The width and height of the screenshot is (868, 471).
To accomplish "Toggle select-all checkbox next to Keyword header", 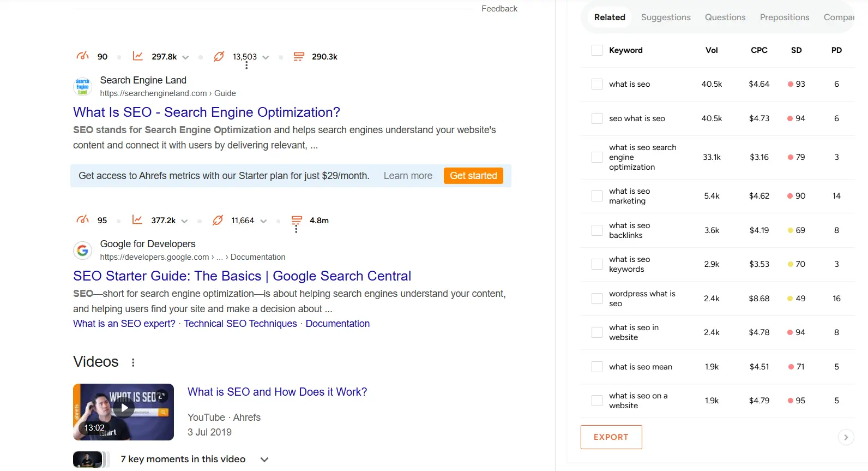I will (597, 50).
